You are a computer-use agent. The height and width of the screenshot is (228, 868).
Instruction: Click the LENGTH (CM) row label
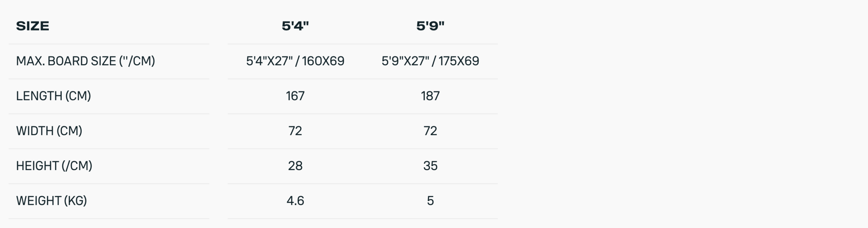click(54, 96)
